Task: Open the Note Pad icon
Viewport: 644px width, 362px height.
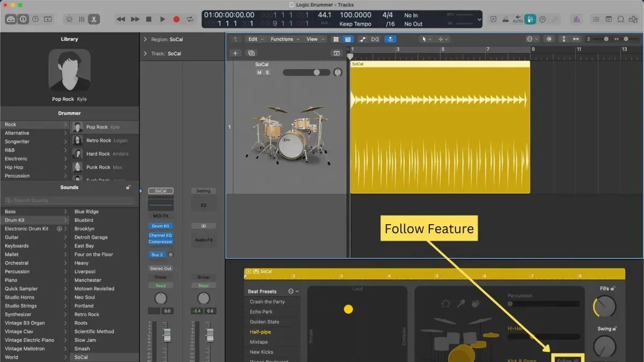Action: point(608,19)
